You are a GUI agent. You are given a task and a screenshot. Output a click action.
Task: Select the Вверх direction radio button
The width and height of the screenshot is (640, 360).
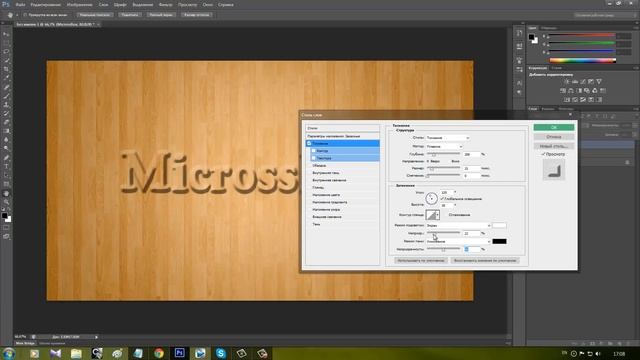428,161
